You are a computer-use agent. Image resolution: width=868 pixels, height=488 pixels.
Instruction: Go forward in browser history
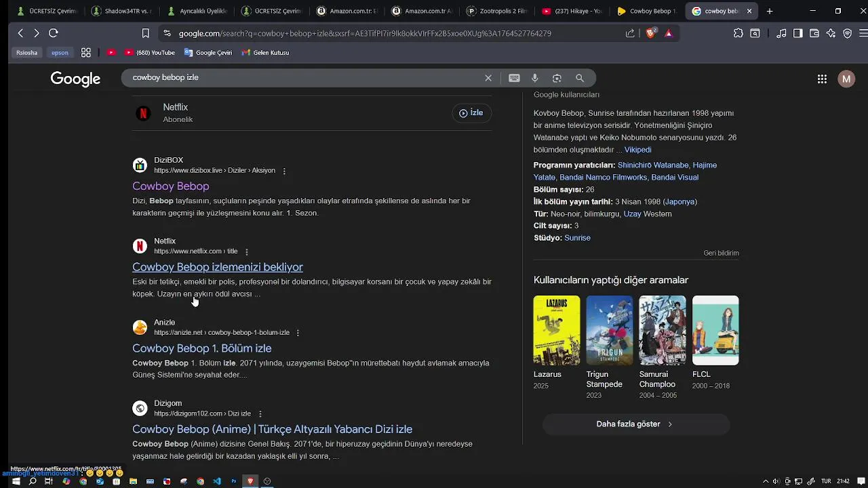pos(37,33)
